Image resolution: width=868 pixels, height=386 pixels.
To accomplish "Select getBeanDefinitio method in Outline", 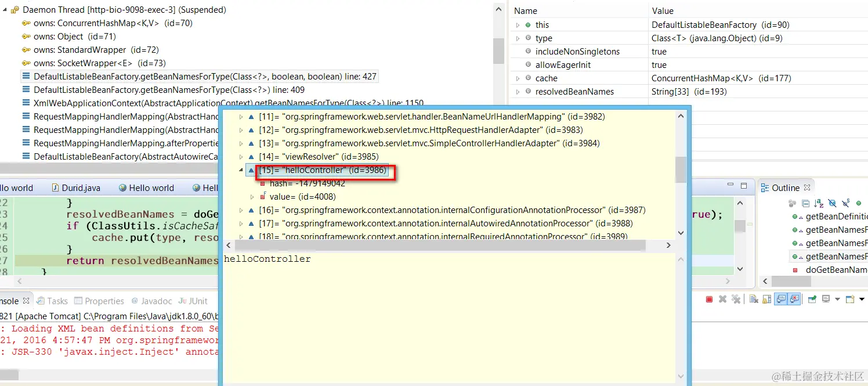I will click(830, 217).
